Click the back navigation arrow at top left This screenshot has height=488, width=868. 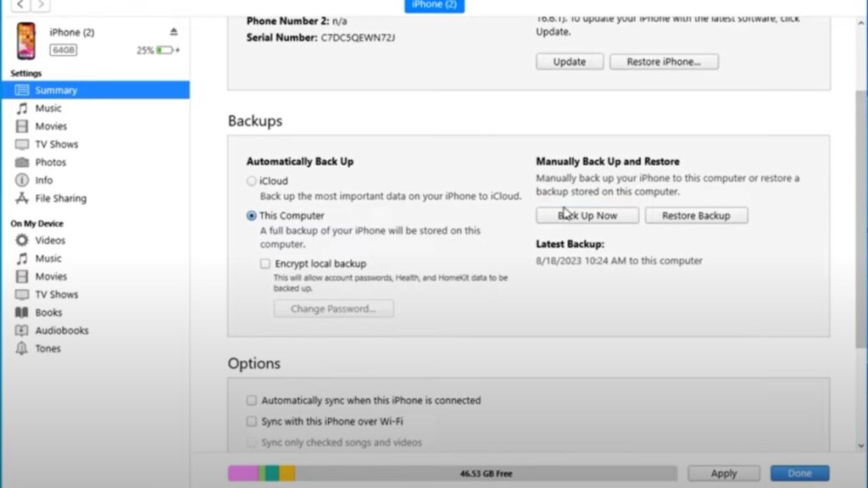[x=20, y=5]
